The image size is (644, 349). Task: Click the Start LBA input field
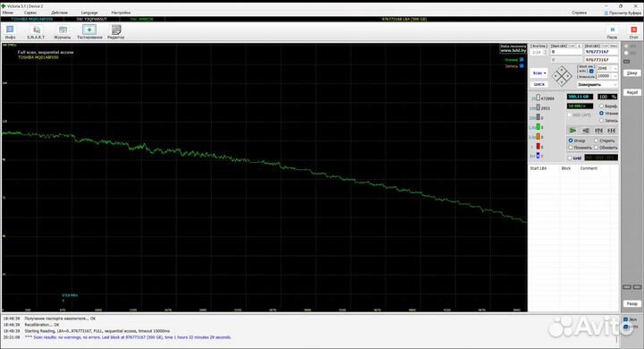click(566, 52)
